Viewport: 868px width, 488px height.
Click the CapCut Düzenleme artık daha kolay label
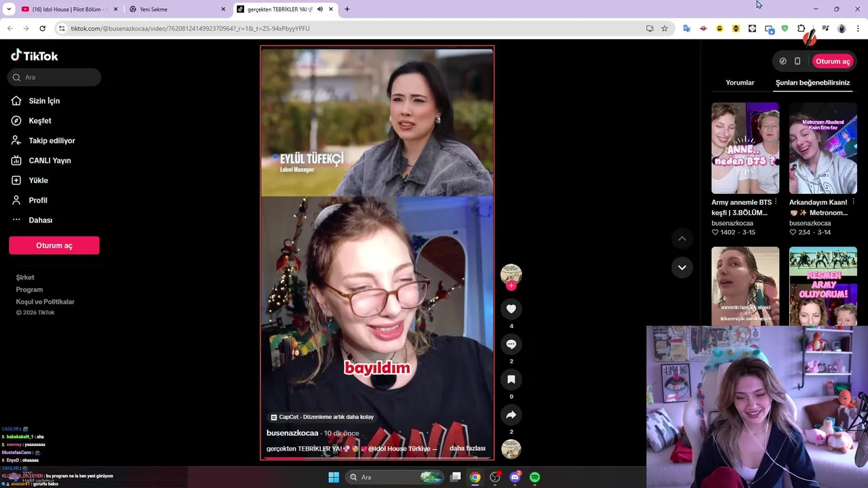[322, 418]
